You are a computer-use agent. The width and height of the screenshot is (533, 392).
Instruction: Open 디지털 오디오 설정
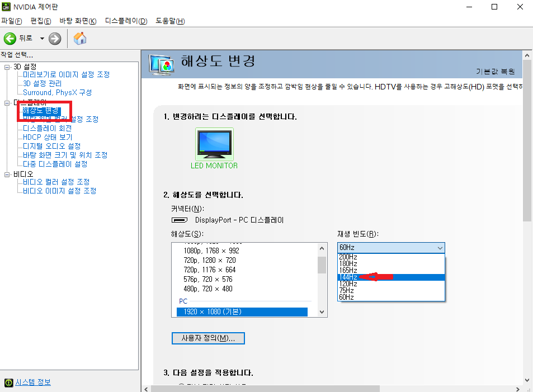pyautogui.click(x=51, y=146)
